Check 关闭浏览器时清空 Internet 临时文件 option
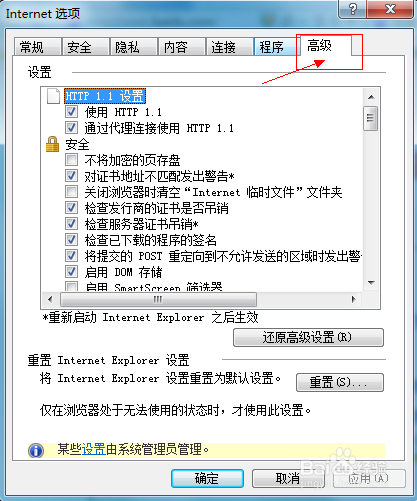417x501 pixels. tap(71, 192)
